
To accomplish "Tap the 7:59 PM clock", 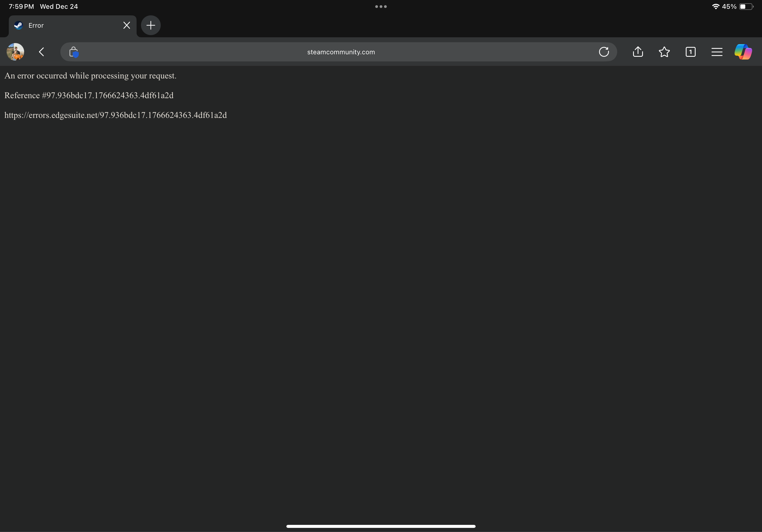I will click(21, 6).
